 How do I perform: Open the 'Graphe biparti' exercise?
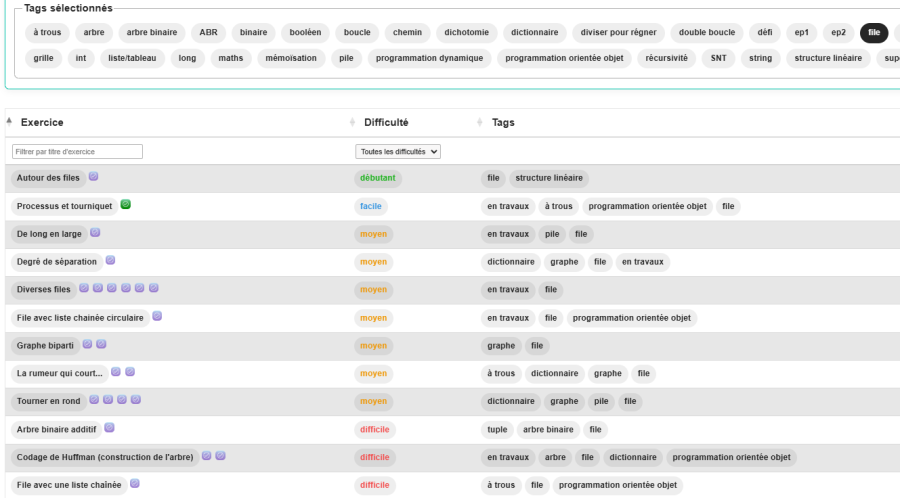coord(45,346)
